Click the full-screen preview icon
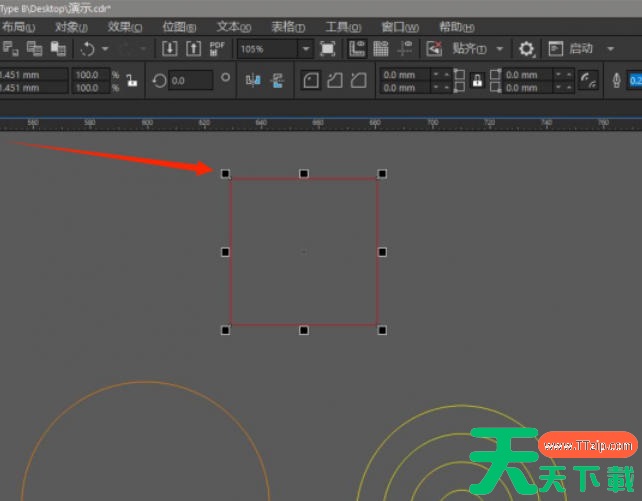The image size is (642, 501). tap(327, 48)
